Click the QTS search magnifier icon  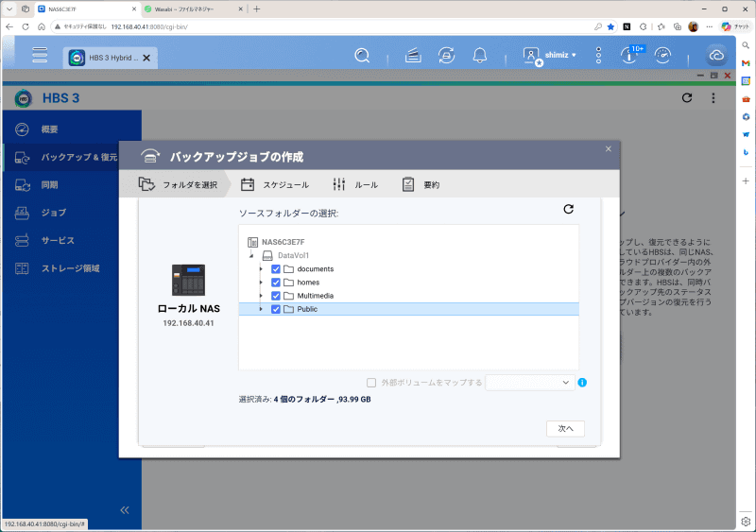[362, 56]
